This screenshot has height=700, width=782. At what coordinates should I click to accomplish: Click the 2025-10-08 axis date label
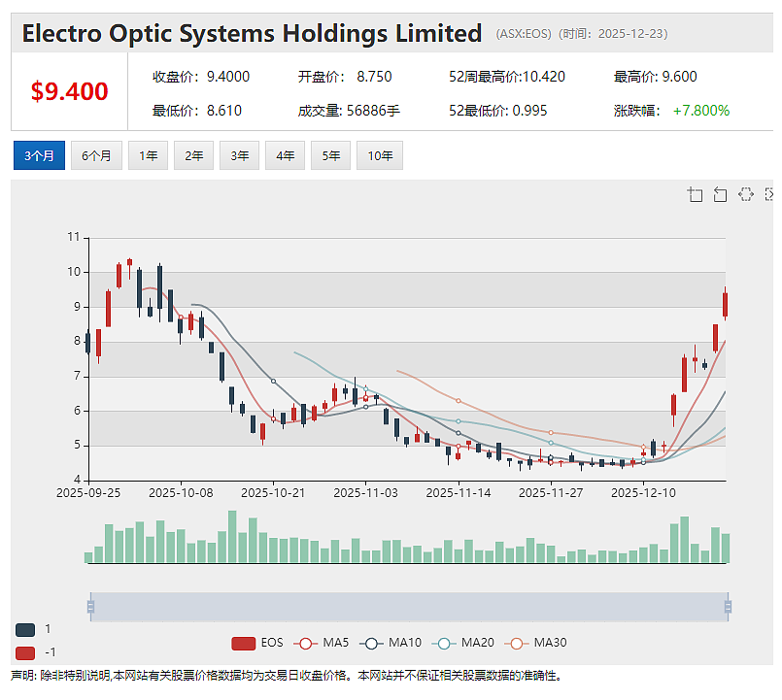coord(181,492)
